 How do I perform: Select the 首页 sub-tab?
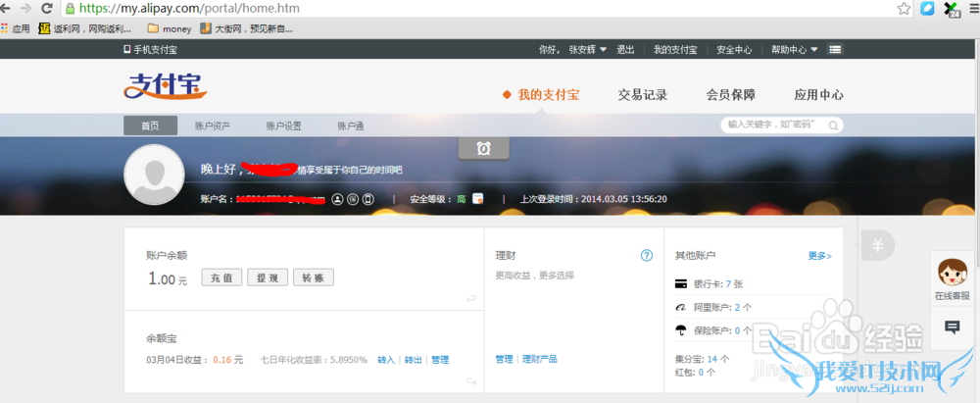coord(150,126)
